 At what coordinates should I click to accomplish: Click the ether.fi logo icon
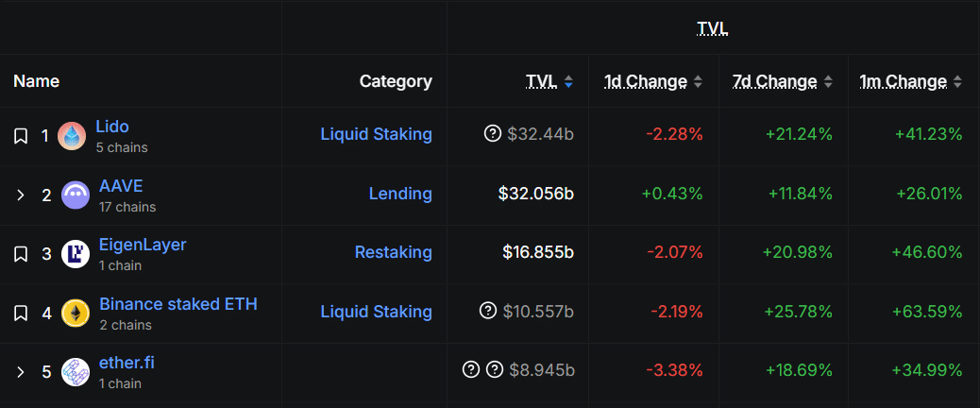pos(76,372)
